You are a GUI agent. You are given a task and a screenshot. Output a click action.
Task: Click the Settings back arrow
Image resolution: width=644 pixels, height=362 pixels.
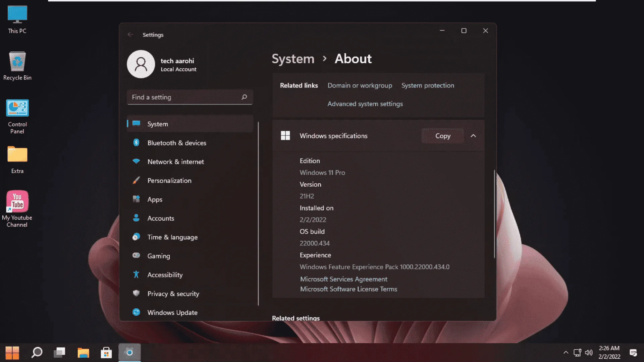130,35
